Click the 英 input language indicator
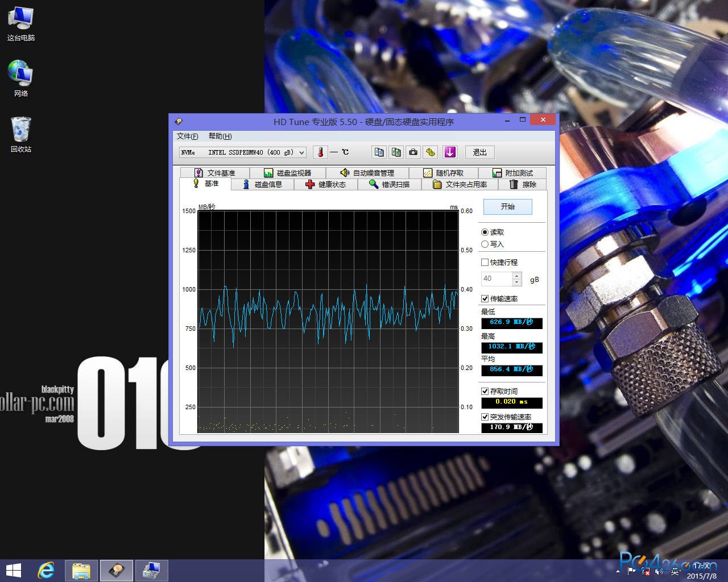The image size is (728, 582). [x=675, y=571]
